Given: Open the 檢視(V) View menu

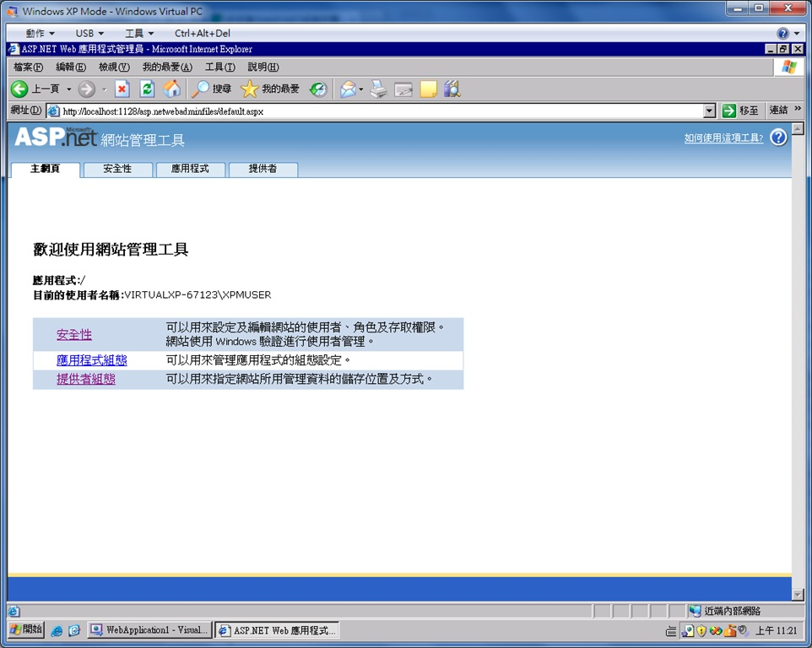Looking at the screenshot, I should coord(114,67).
